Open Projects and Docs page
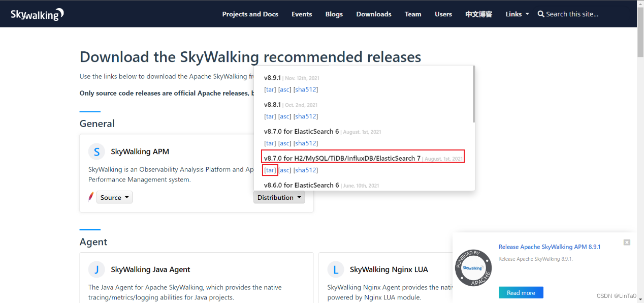 point(250,14)
